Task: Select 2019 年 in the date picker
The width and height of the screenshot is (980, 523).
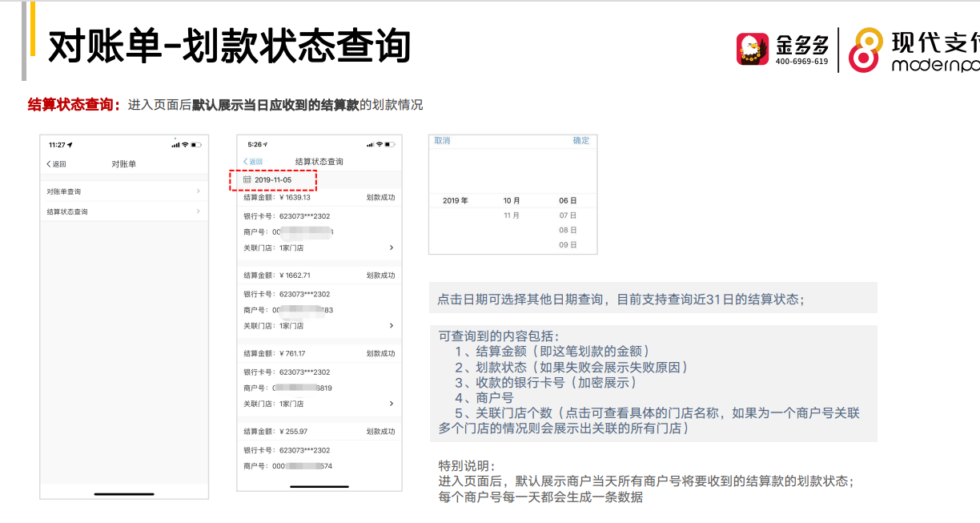Action: [456, 201]
